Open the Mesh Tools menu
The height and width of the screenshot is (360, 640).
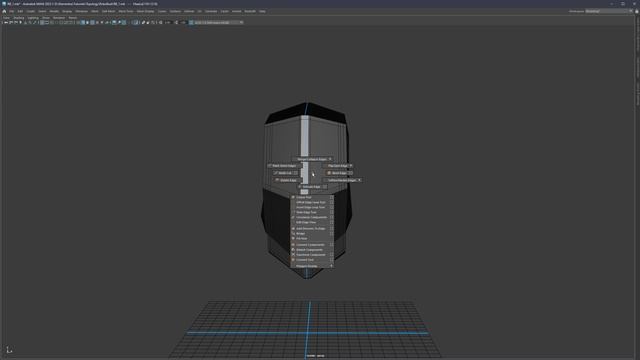click(126, 11)
